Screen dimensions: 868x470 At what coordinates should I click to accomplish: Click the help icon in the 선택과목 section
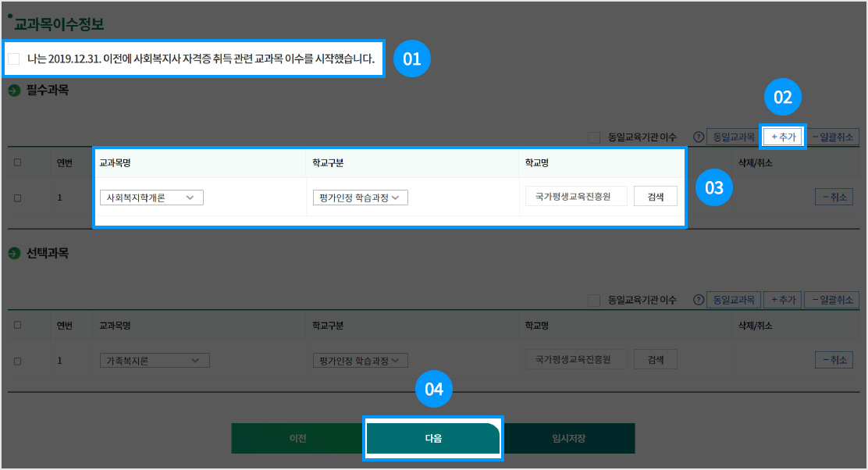click(699, 300)
